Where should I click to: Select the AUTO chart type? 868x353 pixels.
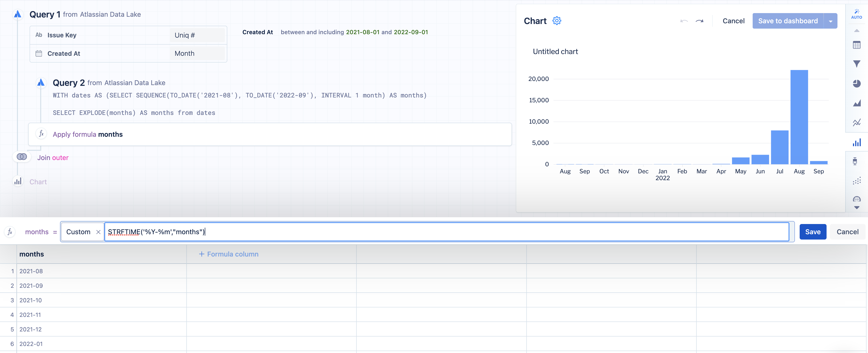[x=856, y=14]
